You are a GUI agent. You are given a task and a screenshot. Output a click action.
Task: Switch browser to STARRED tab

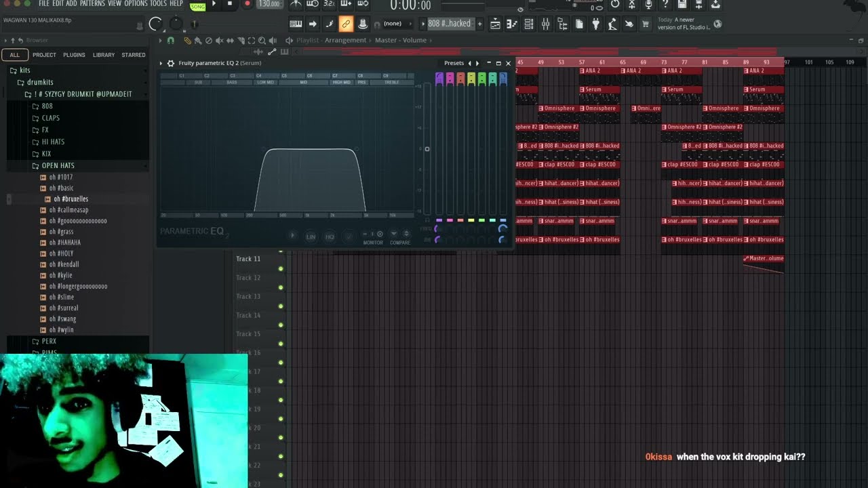pos(134,55)
